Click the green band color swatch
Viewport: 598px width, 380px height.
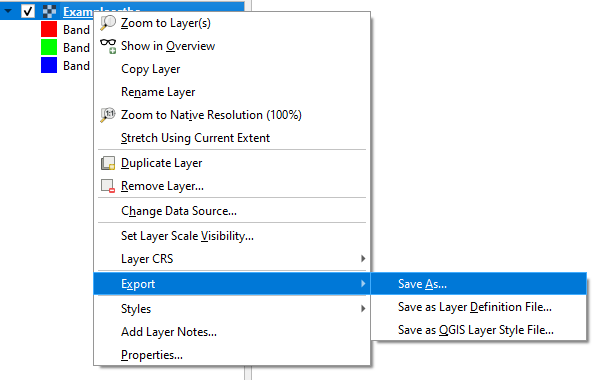(x=49, y=47)
